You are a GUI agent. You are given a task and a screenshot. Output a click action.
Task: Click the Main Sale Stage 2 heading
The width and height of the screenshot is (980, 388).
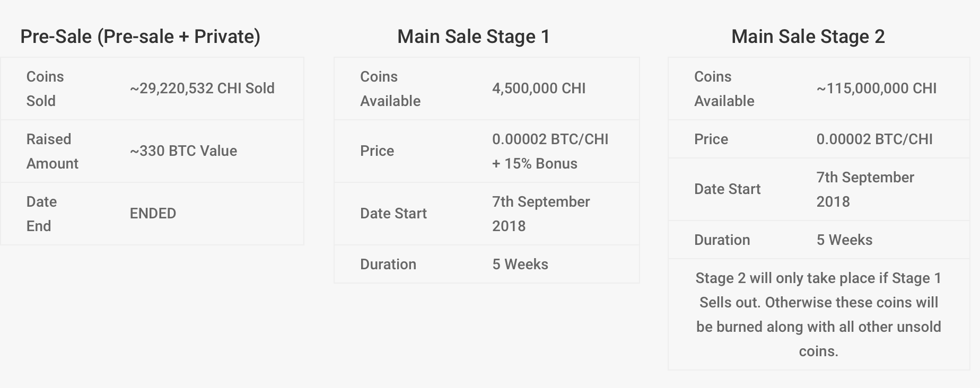808,37
